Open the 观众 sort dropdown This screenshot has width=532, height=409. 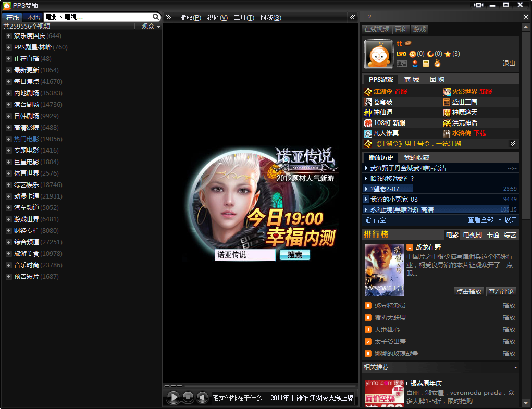point(150,26)
